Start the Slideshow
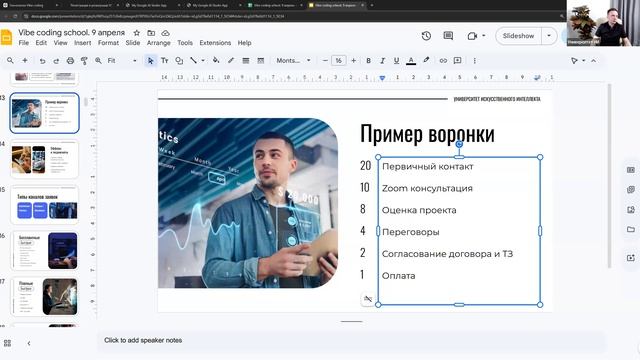The image size is (640, 360). pyautogui.click(x=518, y=36)
